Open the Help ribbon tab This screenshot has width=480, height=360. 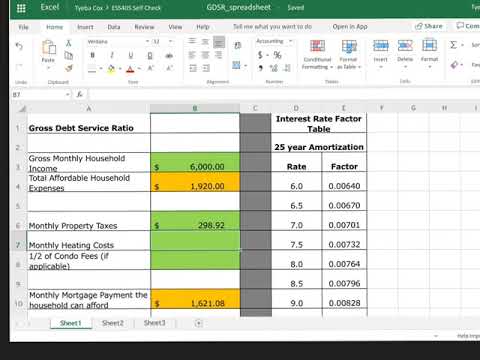tap(203, 27)
